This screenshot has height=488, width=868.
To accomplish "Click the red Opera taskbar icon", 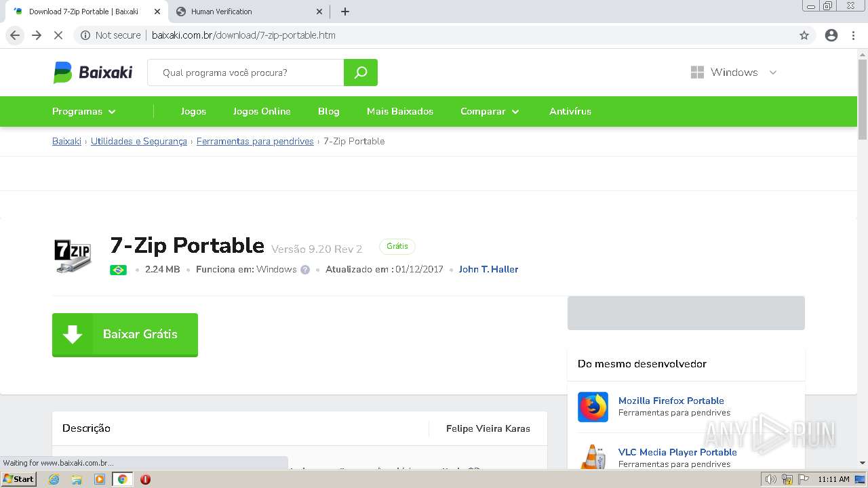I will pyautogui.click(x=145, y=479).
